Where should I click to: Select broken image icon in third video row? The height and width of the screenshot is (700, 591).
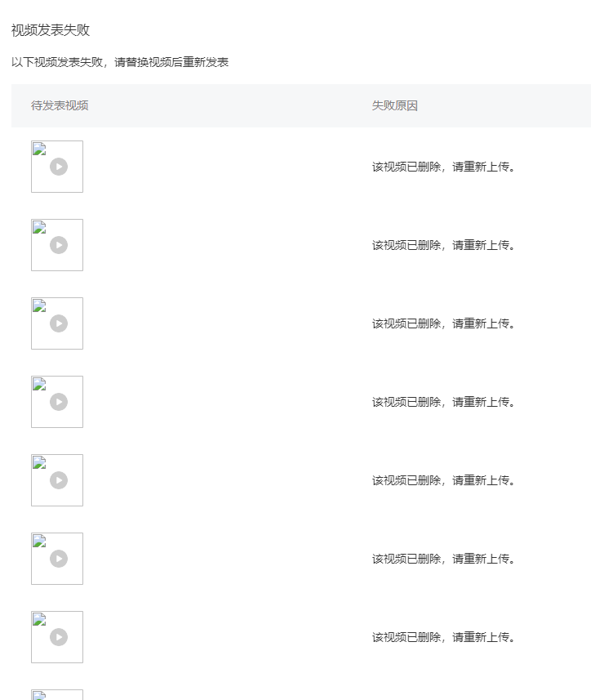[39, 305]
